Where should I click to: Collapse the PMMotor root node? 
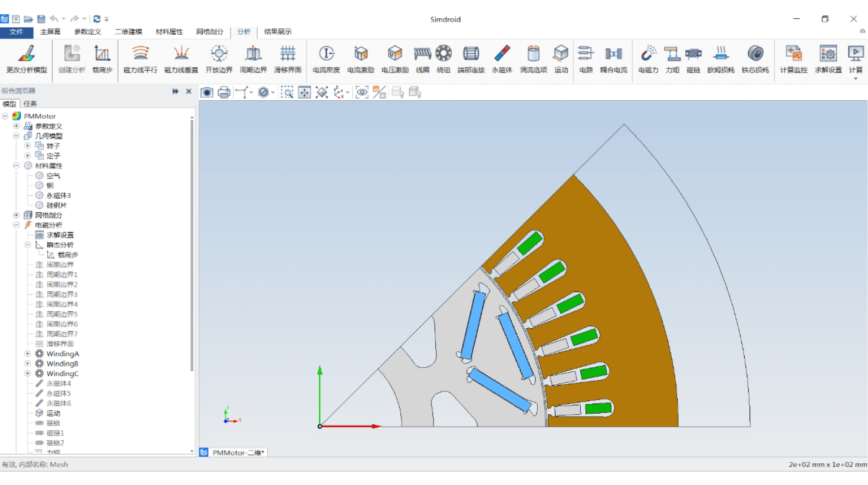coord(5,116)
